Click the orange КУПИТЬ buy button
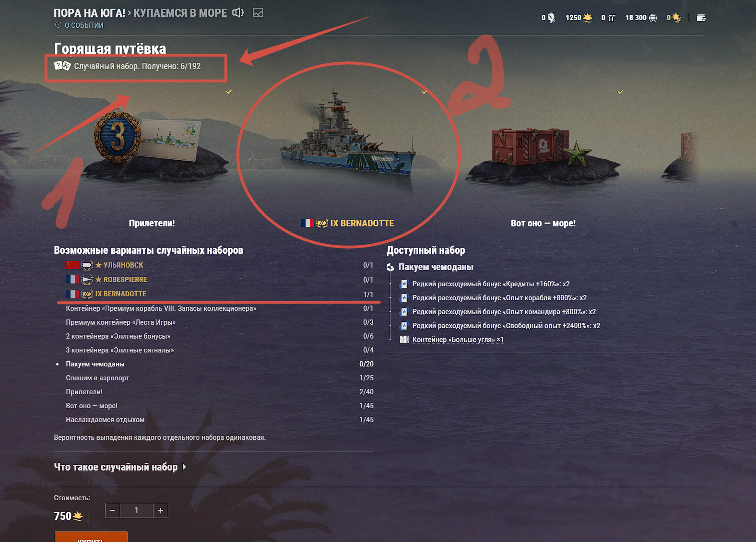The image size is (756, 542). (91, 537)
